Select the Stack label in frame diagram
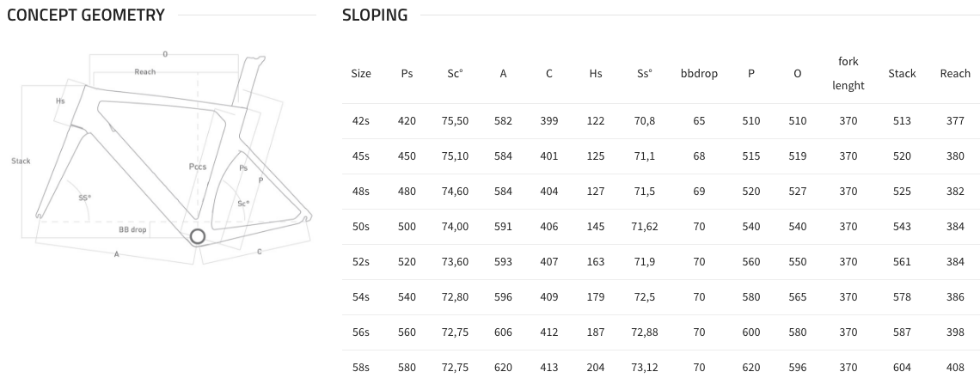The height and width of the screenshot is (384, 980). click(x=21, y=162)
